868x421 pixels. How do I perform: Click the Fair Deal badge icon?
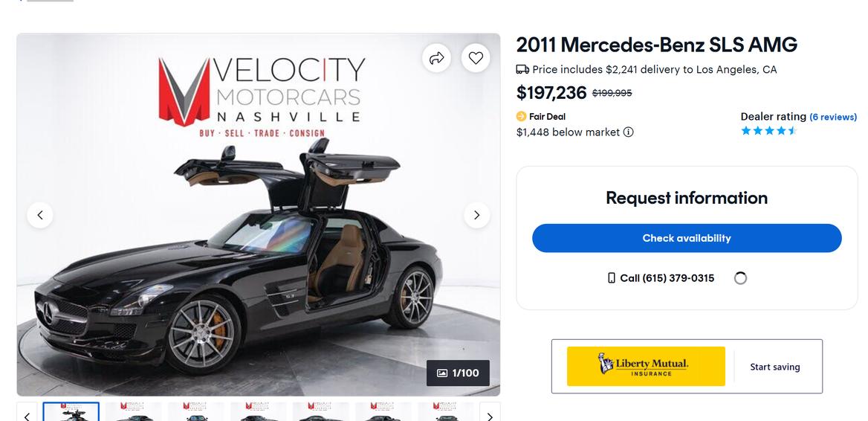tap(521, 117)
